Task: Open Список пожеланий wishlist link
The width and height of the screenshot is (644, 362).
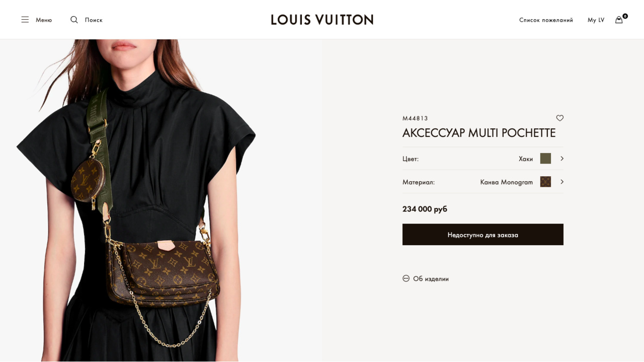Action: pos(546,20)
